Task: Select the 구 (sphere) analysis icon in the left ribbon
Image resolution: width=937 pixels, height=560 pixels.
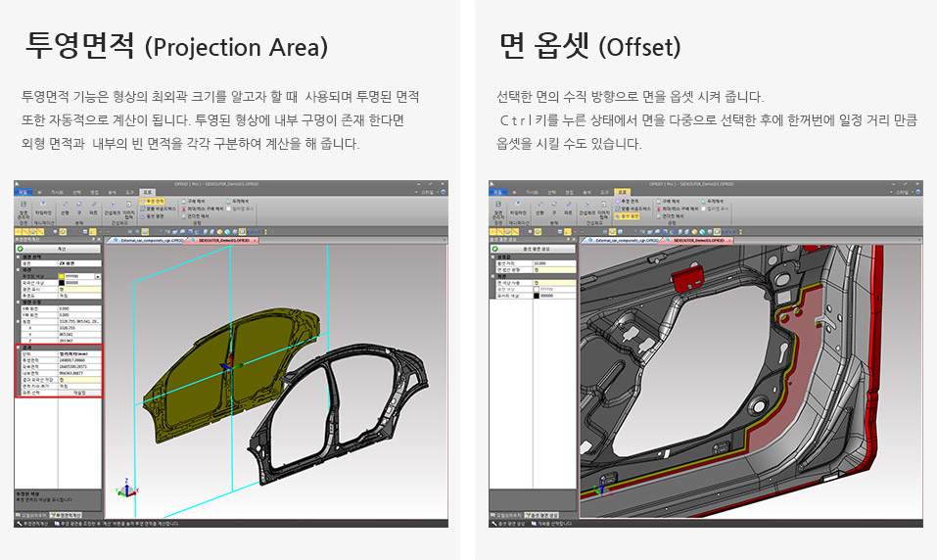Action: (x=78, y=209)
